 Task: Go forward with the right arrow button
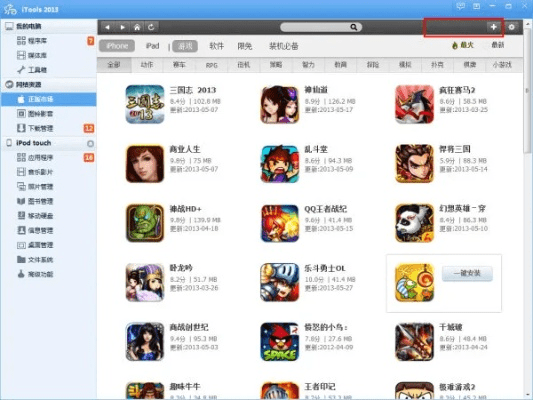(x=122, y=27)
